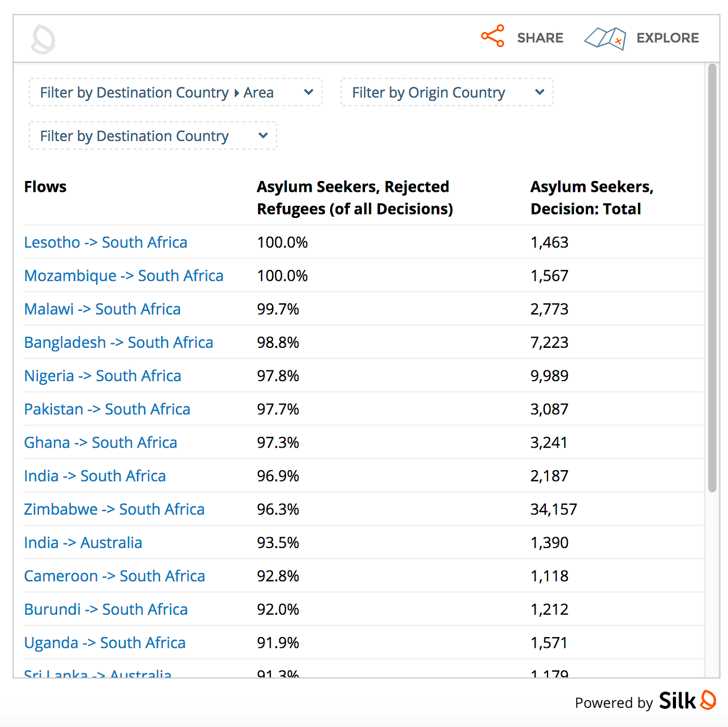Open the Mozambique -> South Africa link
728x727 pixels.
pyautogui.click(x=124, y=276)
